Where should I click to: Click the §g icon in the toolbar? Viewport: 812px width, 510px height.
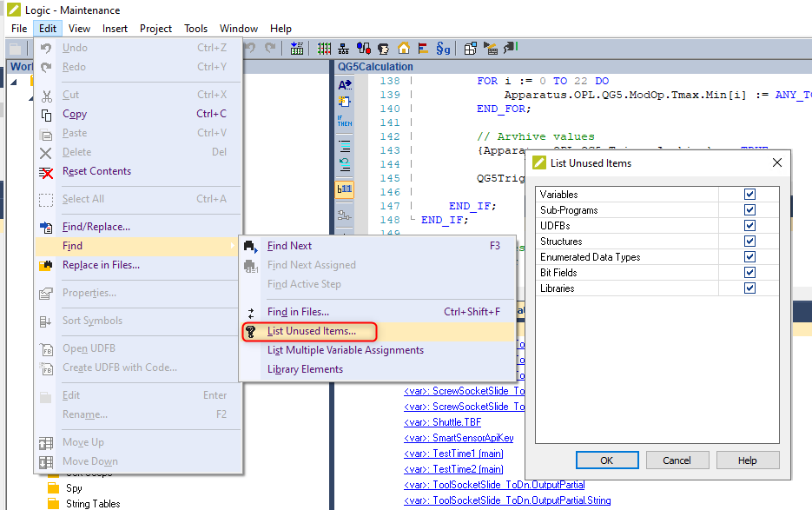pos(443,49)
